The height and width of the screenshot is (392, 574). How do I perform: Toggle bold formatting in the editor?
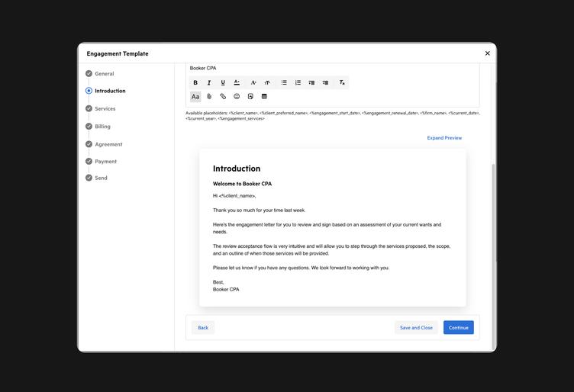pyautogui.click(x=195, y=82)
